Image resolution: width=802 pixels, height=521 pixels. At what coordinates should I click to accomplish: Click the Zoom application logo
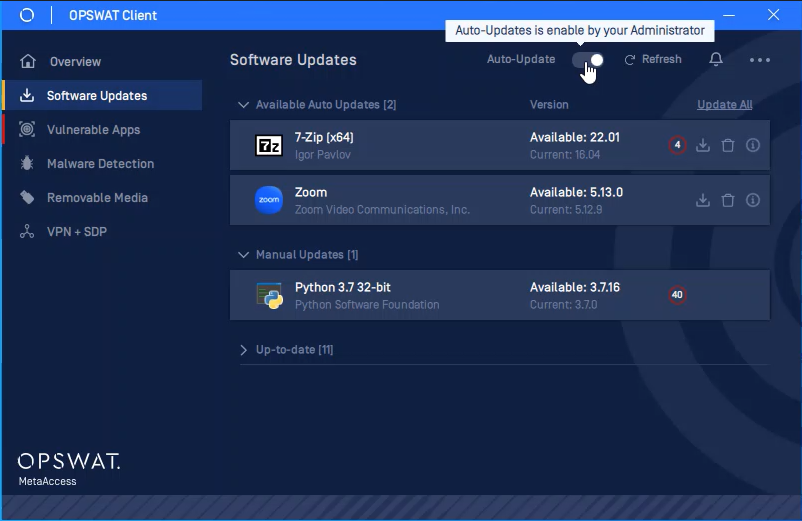click(x=269, y=200)
